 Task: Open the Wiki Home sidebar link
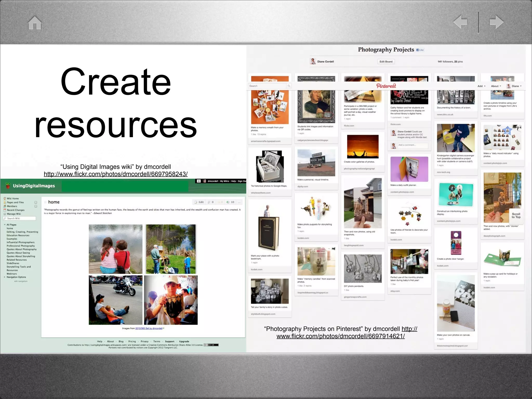point(13,198)
